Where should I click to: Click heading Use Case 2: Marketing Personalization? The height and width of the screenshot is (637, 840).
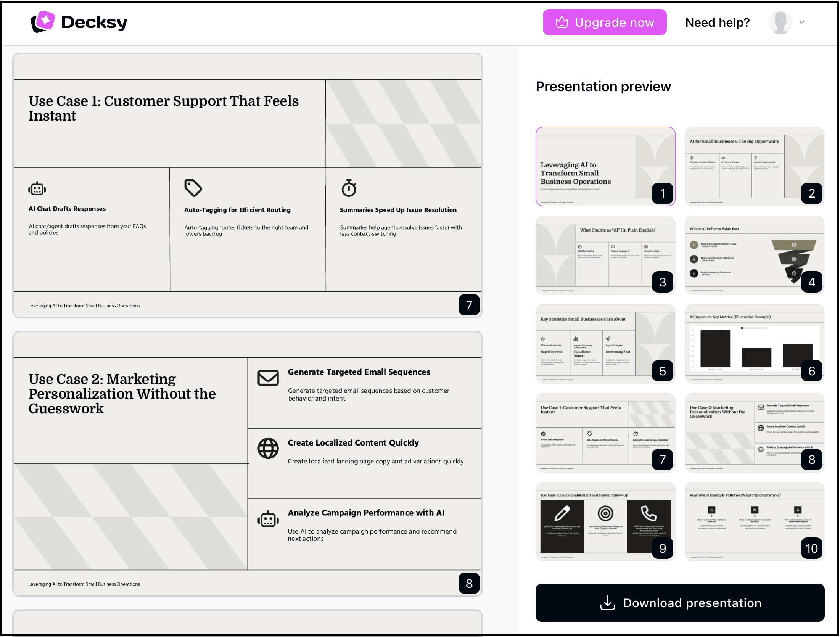point(122,393)
